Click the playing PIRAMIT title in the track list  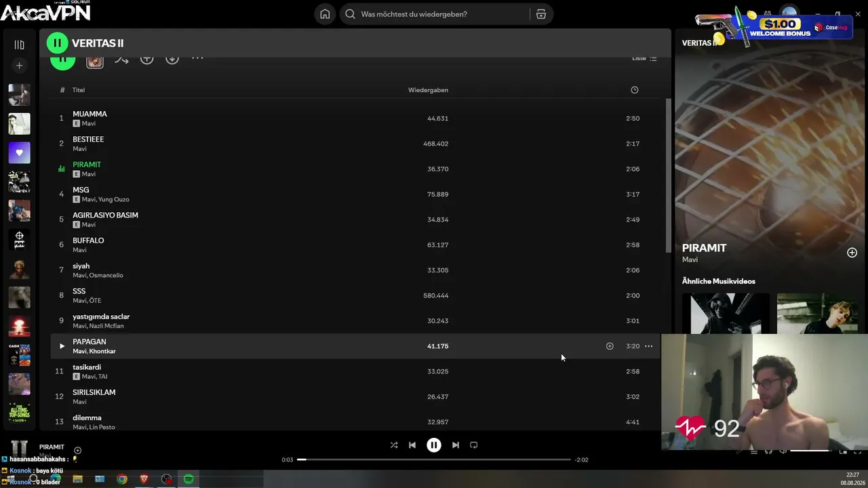pos(87,165)
